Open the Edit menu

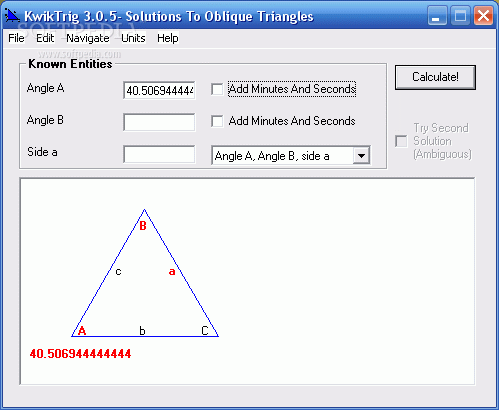click(x=45, y=38)
